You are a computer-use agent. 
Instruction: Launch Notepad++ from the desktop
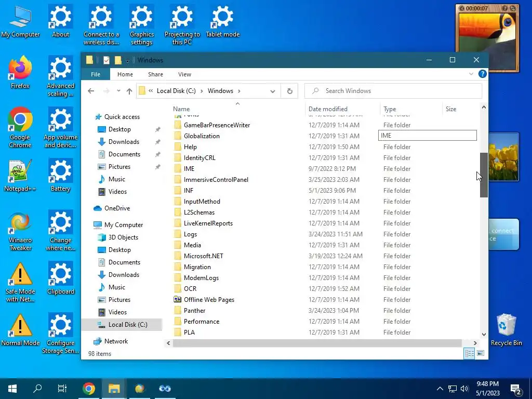point(20,176)
